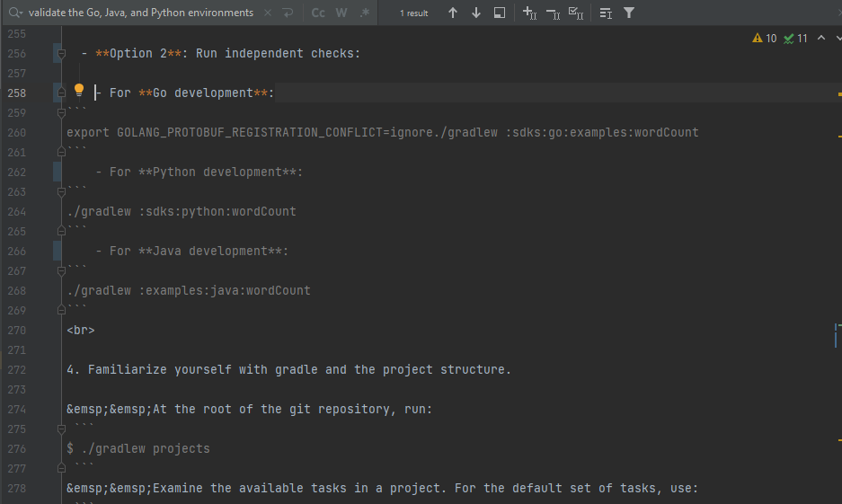
Task: Click 'Java development' on line 266
Action: click(210, 252)
